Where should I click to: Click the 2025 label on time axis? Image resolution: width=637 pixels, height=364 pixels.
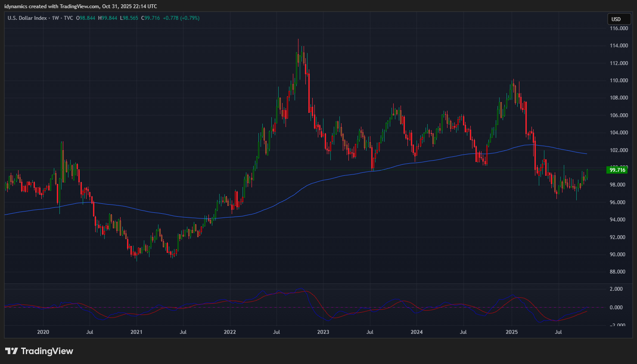point(511,332)
